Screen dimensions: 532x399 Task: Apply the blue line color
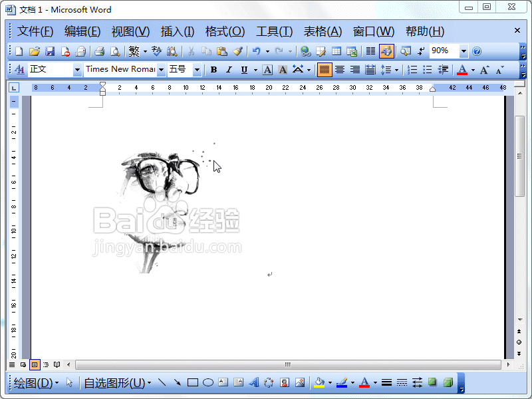342,383
